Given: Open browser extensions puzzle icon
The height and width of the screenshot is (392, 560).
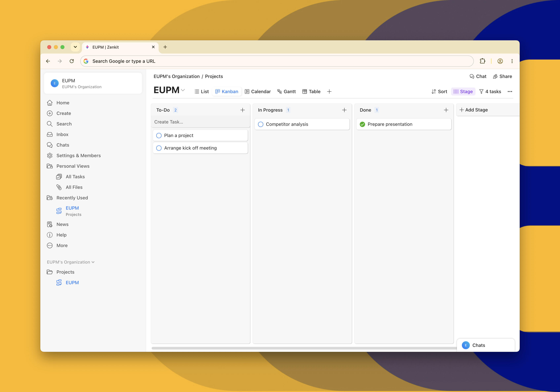Looking at the screenshot, I should click(x=482, y=61).
